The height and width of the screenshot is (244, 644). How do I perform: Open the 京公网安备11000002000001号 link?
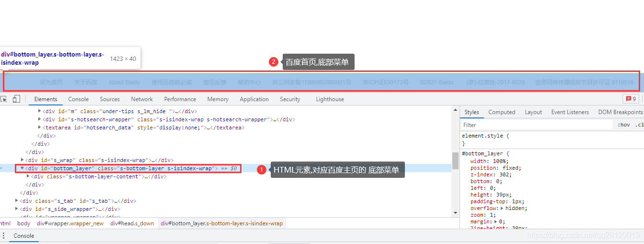pos(311,82)
